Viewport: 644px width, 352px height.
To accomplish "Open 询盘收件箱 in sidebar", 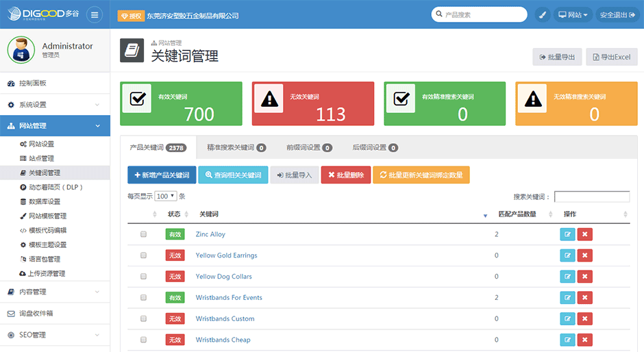I will 55,314.
